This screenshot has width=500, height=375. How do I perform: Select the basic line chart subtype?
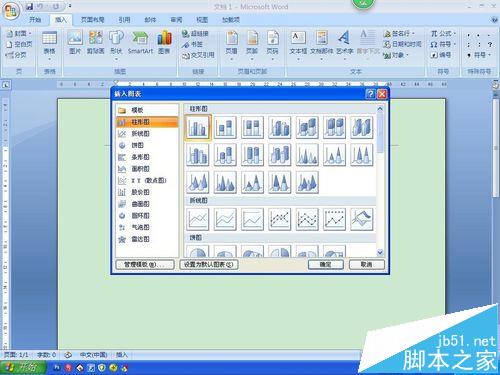click(198, 219)
